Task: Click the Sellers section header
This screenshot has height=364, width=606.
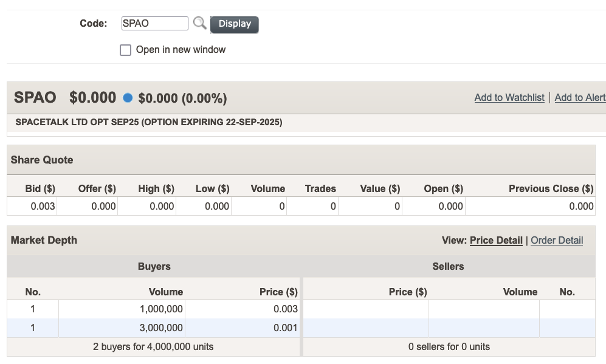Action: pyautogui.click(x=448, y=266)
